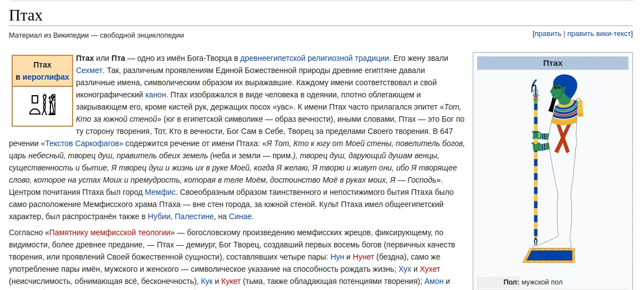Select the 'Птах' page heading
The width and height of the screenshot is (644, 290).
[26, 15]
